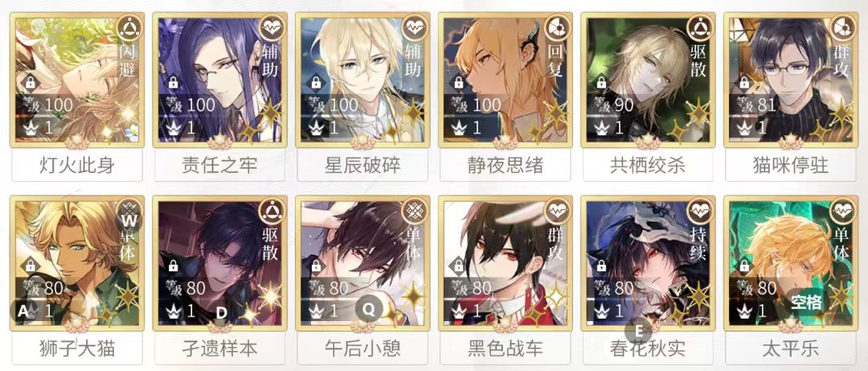Click the Q key badge on 午后小憩
This screenshot has height=371, width=868.
coord(369,307)
